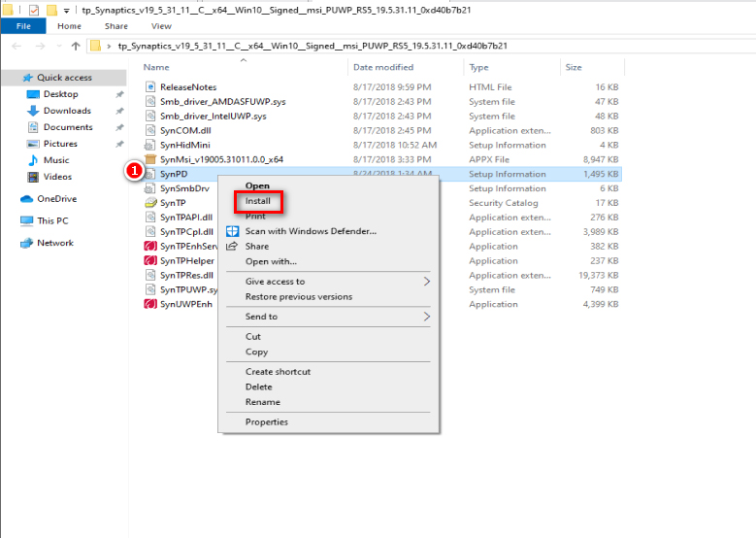Viewport: 756px width, 538px height.
Task: Select the red SynUWPEnh application icon
Action: tap(150, 304)
